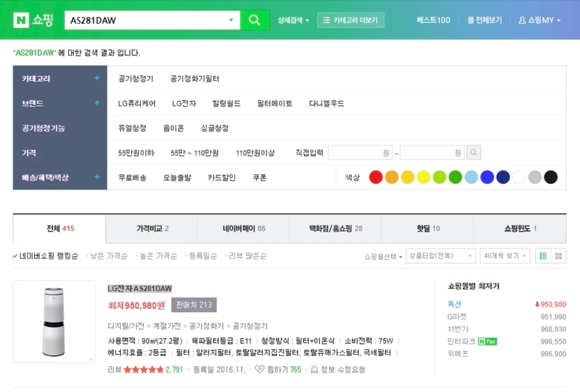Image resolution: width=580 pixels, height=392 pixels.
Task: Expand the 배송/혜택/색상 filter with plus
Action: 97,177
